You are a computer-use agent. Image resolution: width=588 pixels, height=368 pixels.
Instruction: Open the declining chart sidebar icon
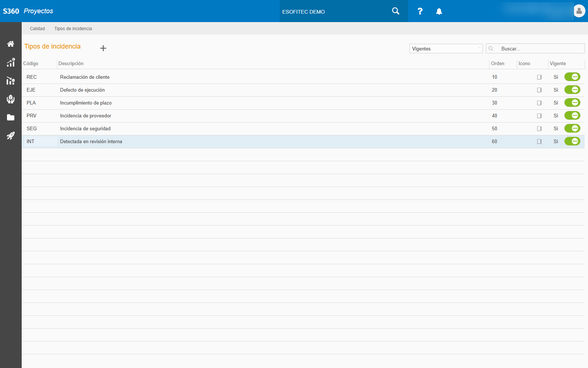pos(11,81)
